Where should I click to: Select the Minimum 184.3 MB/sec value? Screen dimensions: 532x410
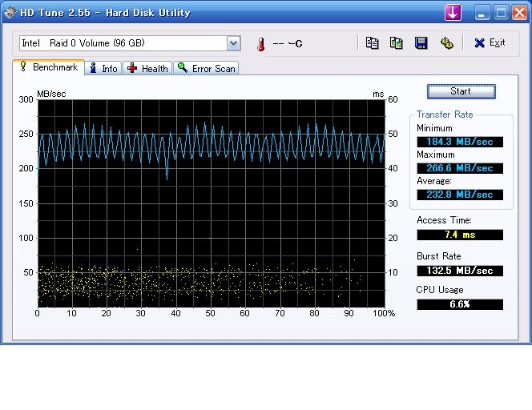pos(460,142)
